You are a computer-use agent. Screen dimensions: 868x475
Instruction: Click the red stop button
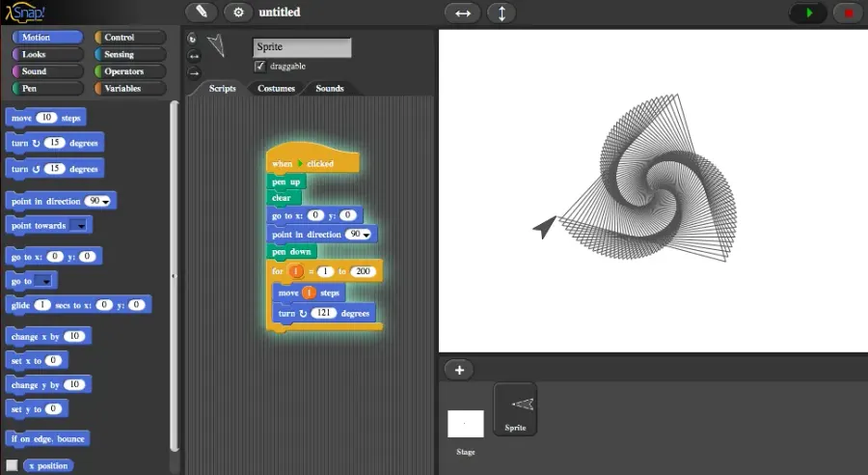tap(848, 13)
